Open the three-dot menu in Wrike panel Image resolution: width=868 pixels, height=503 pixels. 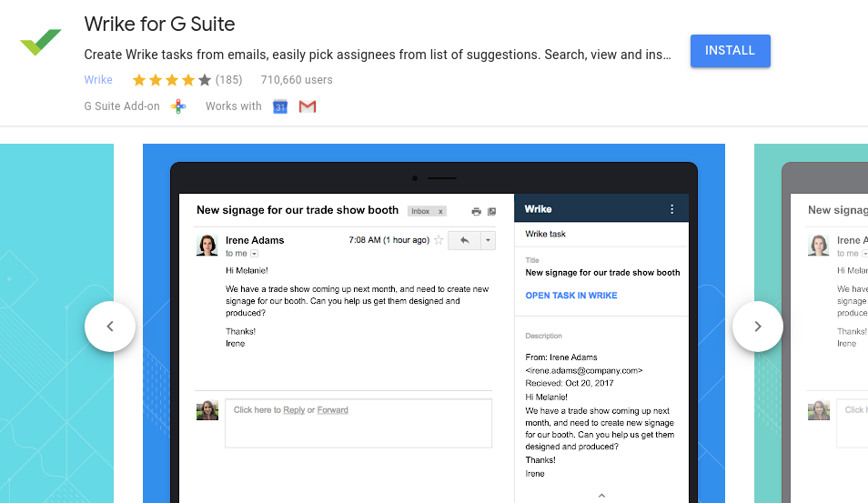tap(672, 209)
